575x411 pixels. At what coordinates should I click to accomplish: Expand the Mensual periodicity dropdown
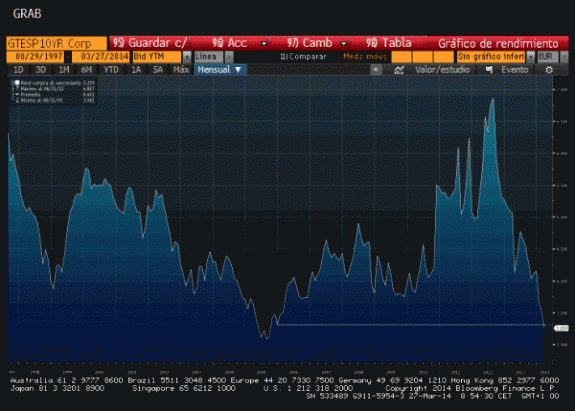238,69
